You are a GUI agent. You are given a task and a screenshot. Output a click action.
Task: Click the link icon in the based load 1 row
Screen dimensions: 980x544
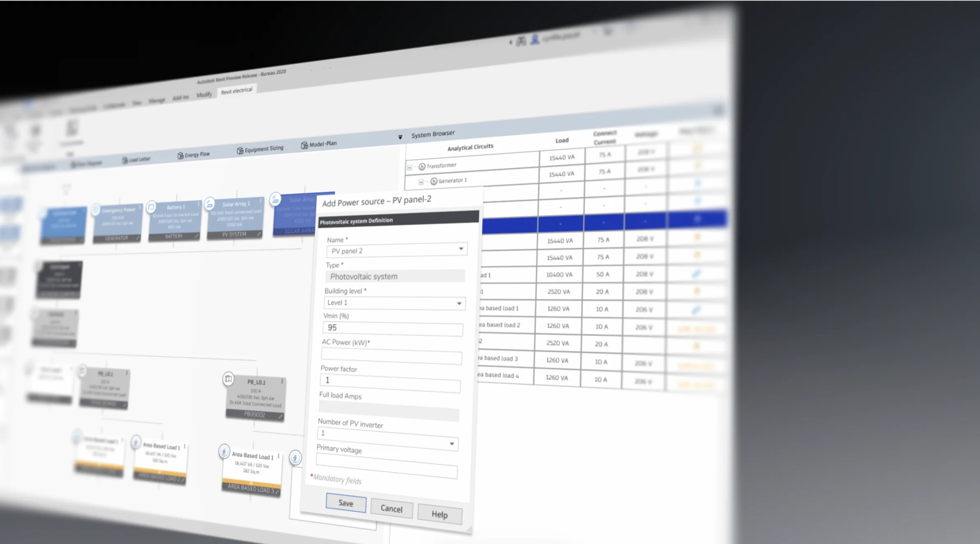pos(696,309)
